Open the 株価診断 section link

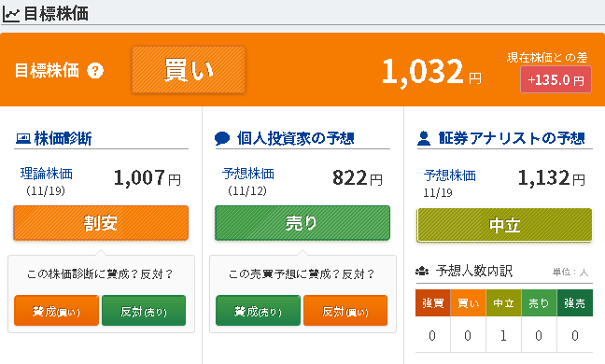[x=63, y=138]
